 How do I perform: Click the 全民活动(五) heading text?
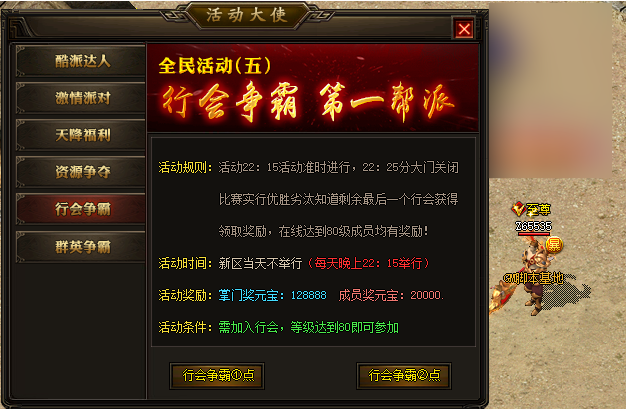coord(215,66)
